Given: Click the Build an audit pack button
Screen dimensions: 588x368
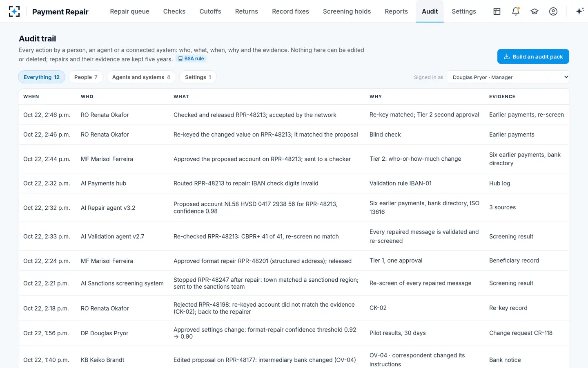Looking at the screenshot, I should tap(533, 56).
